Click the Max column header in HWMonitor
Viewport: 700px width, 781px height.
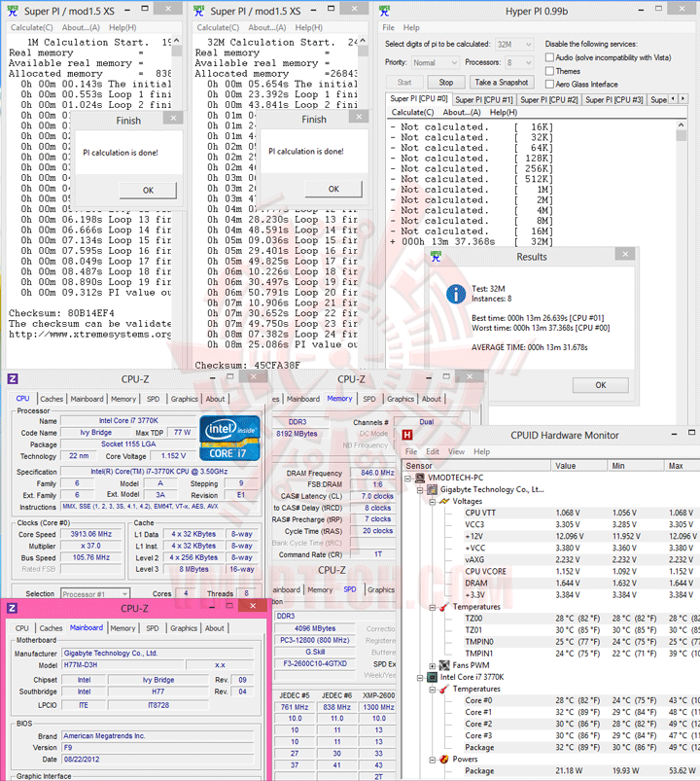[682, 466]
